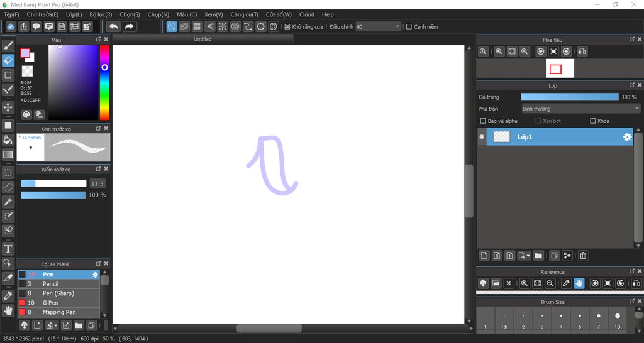
Task: Select the Bucket fill tool
Action: click(8, 140)
